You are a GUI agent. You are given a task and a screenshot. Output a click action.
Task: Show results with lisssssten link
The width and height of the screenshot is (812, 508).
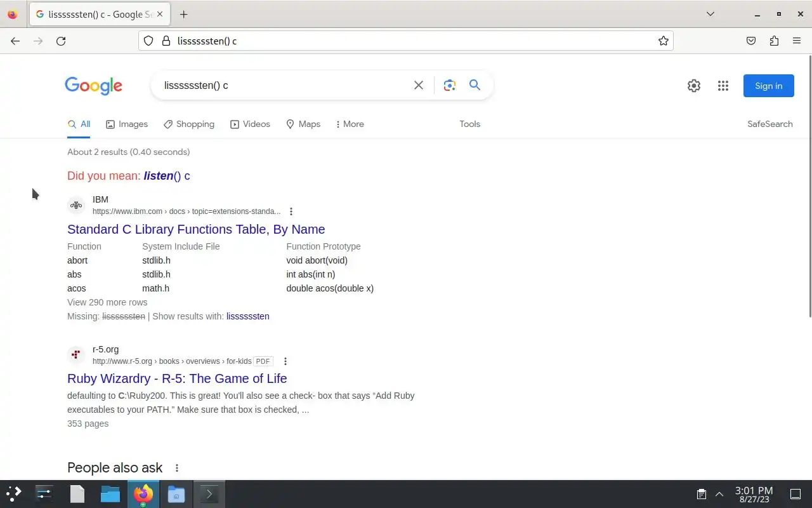coord(248,316)
